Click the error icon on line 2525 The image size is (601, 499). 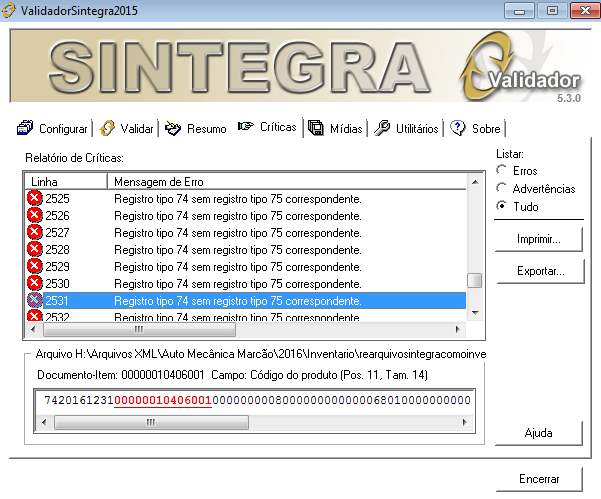(x=34, y=199)
